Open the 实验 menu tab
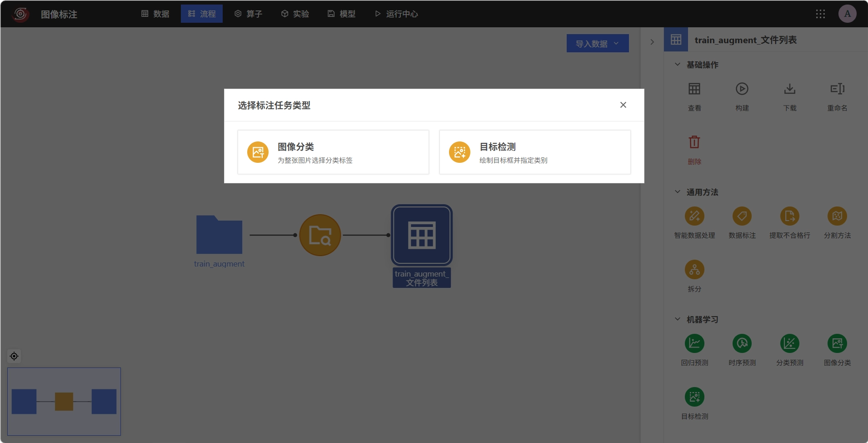The image size is (868, 443). [x=295, y=14]
